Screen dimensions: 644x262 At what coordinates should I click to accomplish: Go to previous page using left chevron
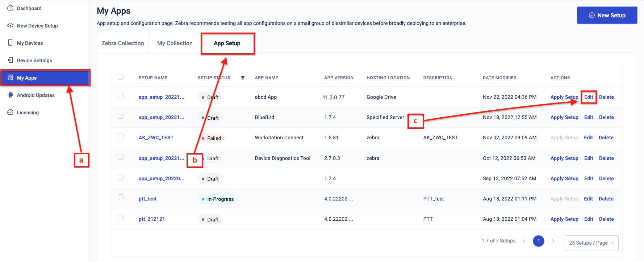pyautogui.click(x=524, y=241)
